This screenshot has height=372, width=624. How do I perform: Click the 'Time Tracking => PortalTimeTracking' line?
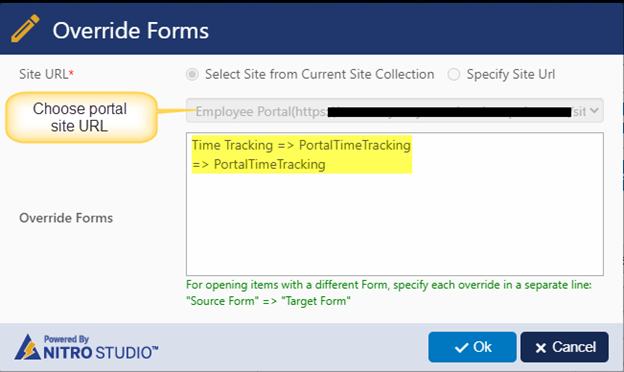[x=301, y=145]
